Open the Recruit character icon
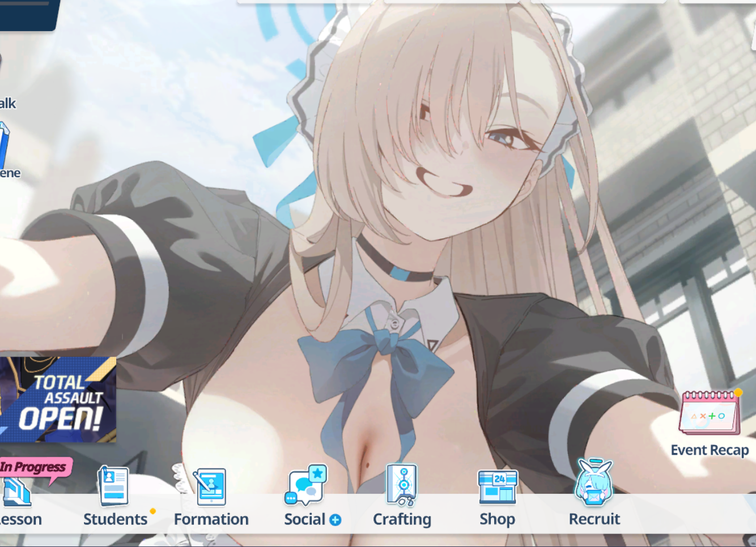This screenshot has height=547, width=756. (593, 482)
